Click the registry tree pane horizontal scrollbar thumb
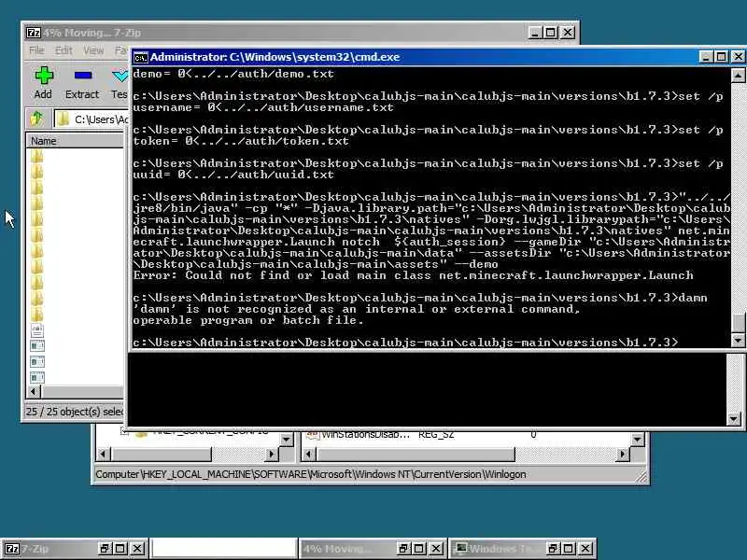 [161, 455]
